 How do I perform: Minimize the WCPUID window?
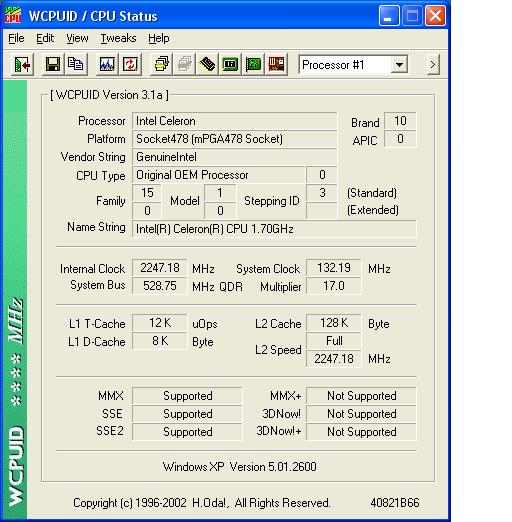click(389, 16)
